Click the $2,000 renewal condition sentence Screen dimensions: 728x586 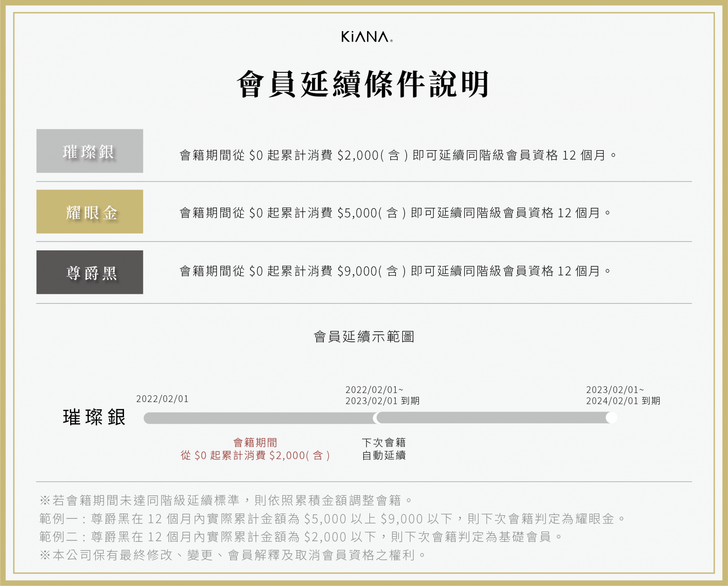398,155
